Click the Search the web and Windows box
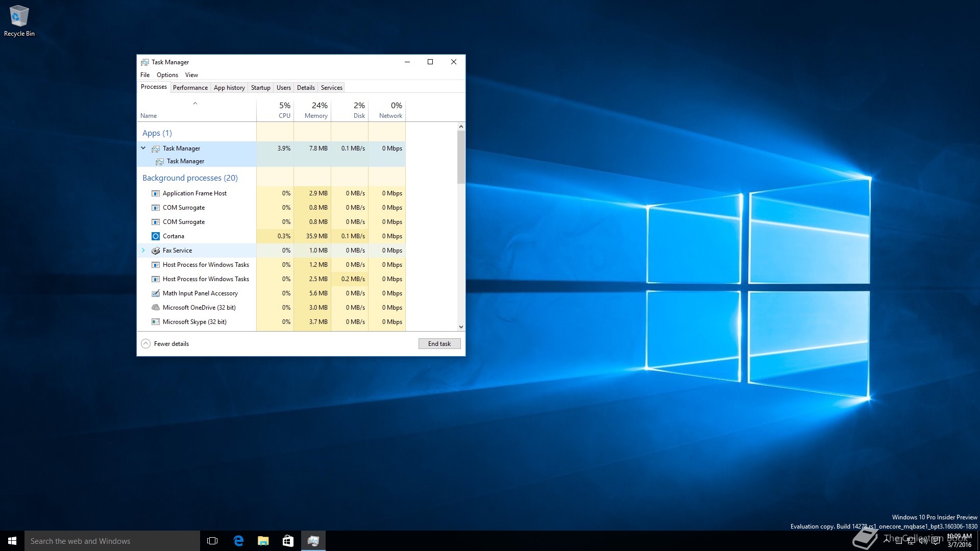The height and width of the screenshot is (551, 980). 112,541
